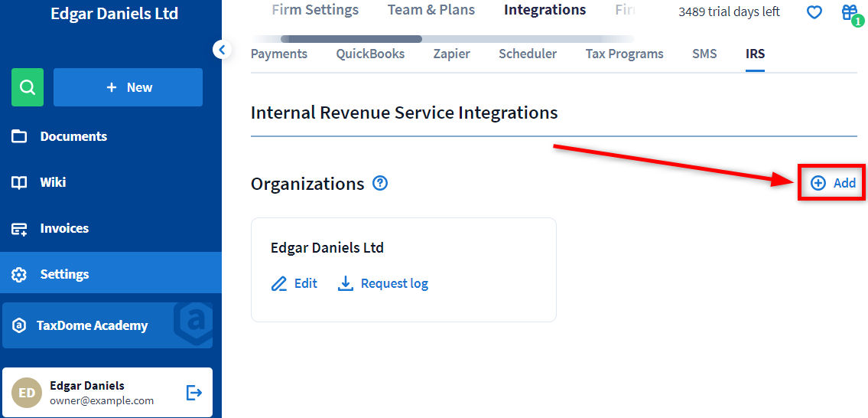Click the Settings gear icon
The width and height of the screenshot is (868, 418).
pyautogui.click(x=19, y=274)
